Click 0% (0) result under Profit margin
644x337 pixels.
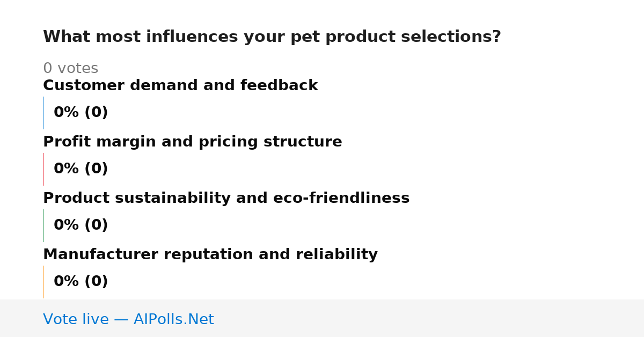coord(81,169)
